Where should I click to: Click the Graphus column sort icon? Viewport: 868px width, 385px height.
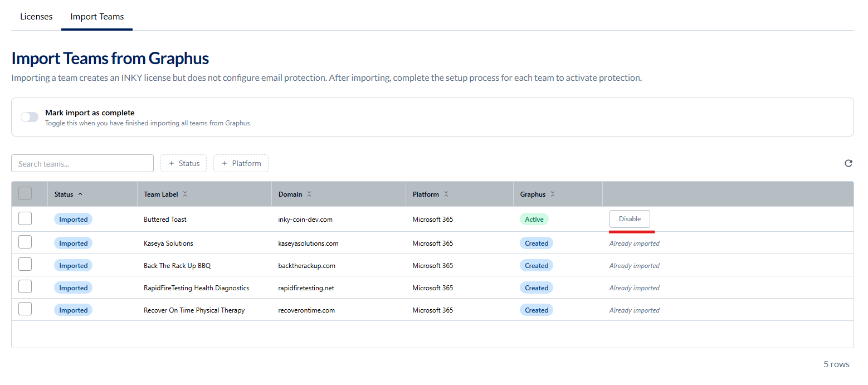(553, 194)
